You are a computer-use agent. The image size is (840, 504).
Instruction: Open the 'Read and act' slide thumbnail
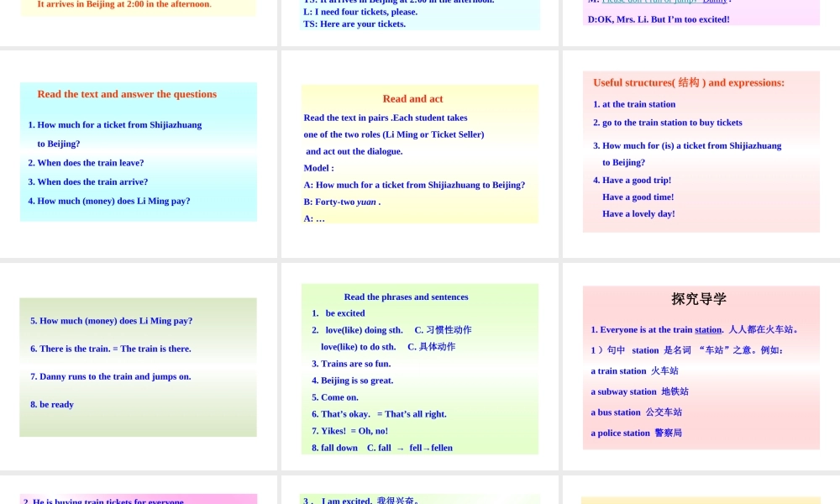tap(420, 154)
